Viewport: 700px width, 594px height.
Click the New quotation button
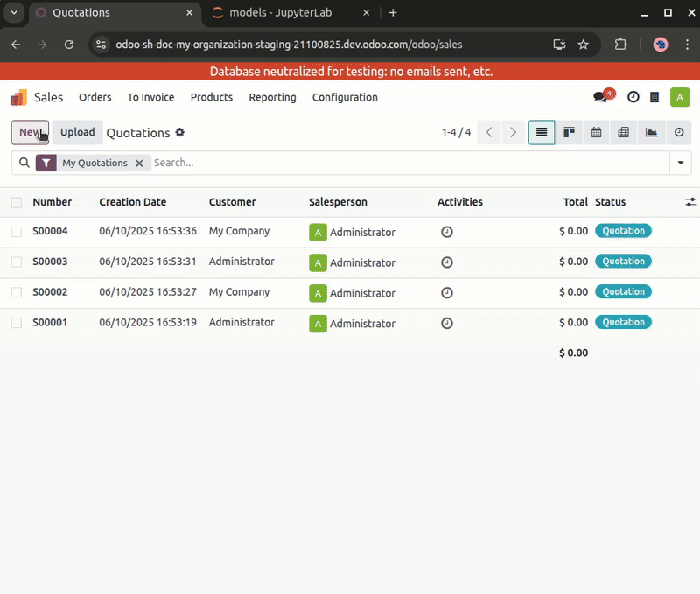tap(30, 133)
